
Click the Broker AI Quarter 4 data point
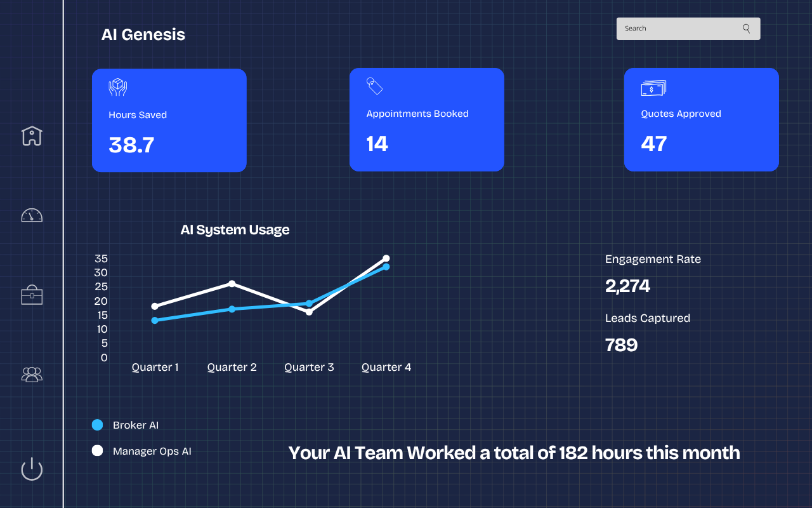click(x=386, y=267)
